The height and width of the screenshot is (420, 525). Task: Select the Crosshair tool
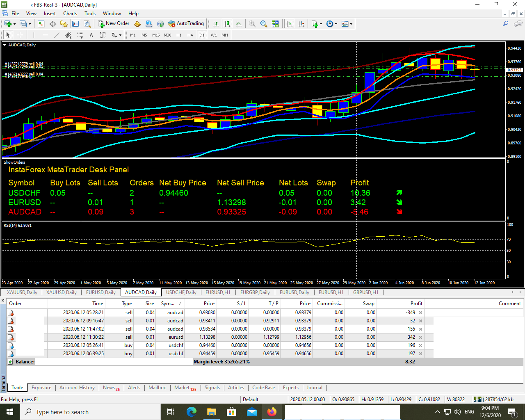pyautogui.click(x=19, y=35)
